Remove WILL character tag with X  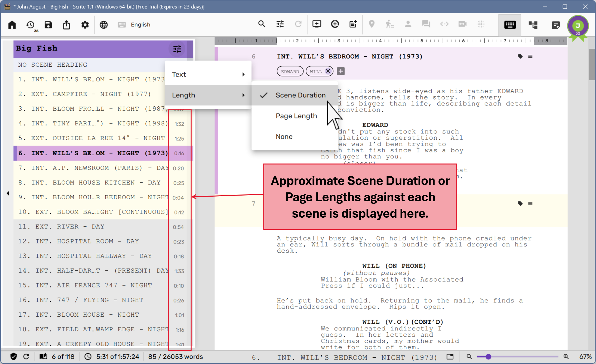[x=328, y=71]
